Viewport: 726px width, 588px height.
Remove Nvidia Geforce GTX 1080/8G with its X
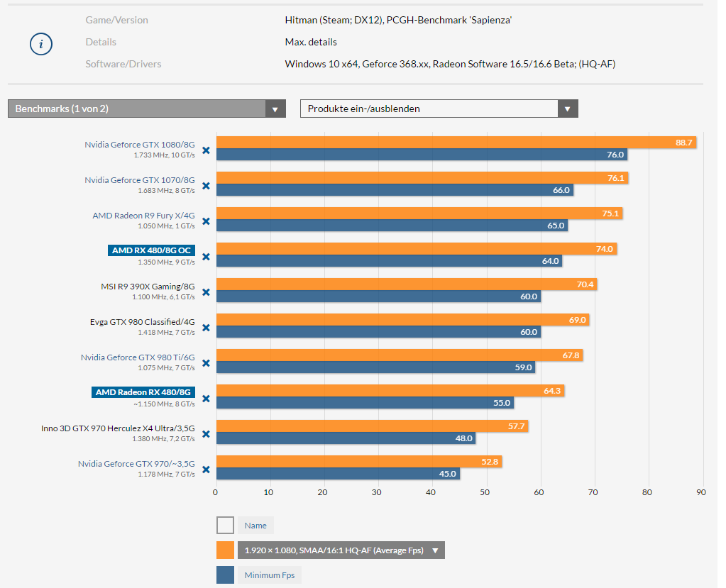(206, 150)
